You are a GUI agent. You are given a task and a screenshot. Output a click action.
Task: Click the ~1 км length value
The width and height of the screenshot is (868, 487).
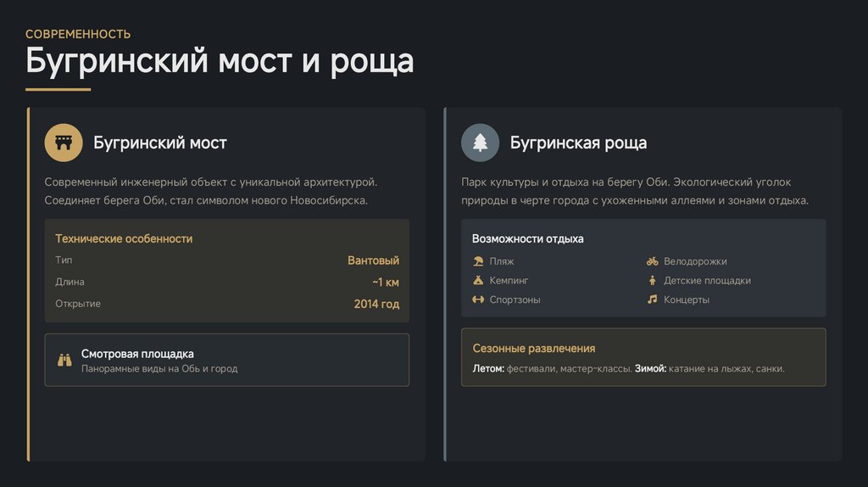[x=385, y=282]
